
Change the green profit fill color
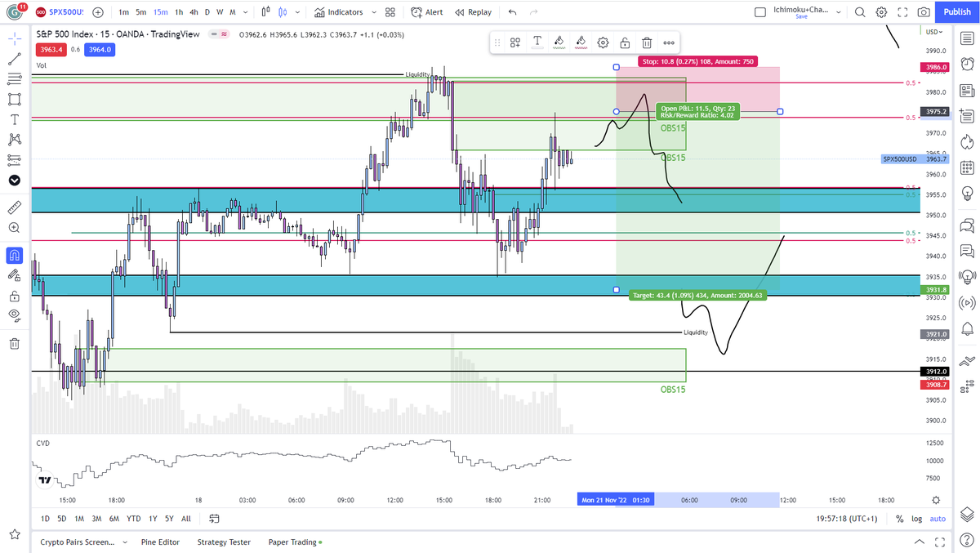tap(559, 42)
